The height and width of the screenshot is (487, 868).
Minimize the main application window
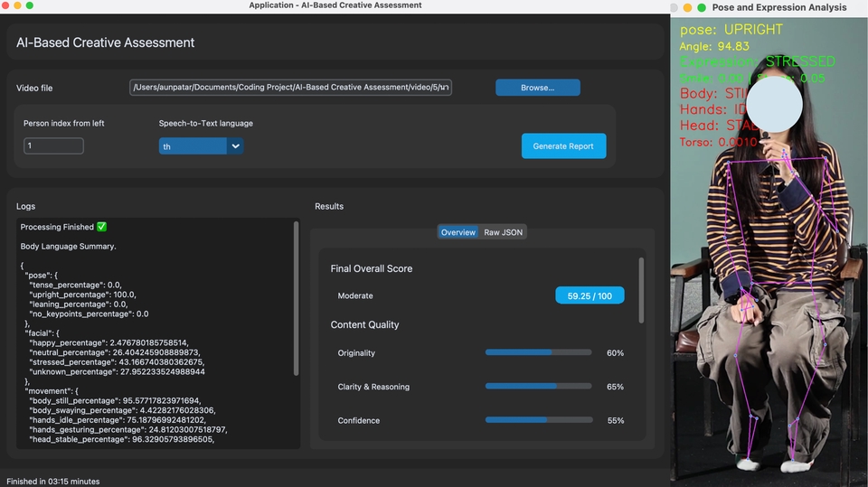[x=18, y=5]
